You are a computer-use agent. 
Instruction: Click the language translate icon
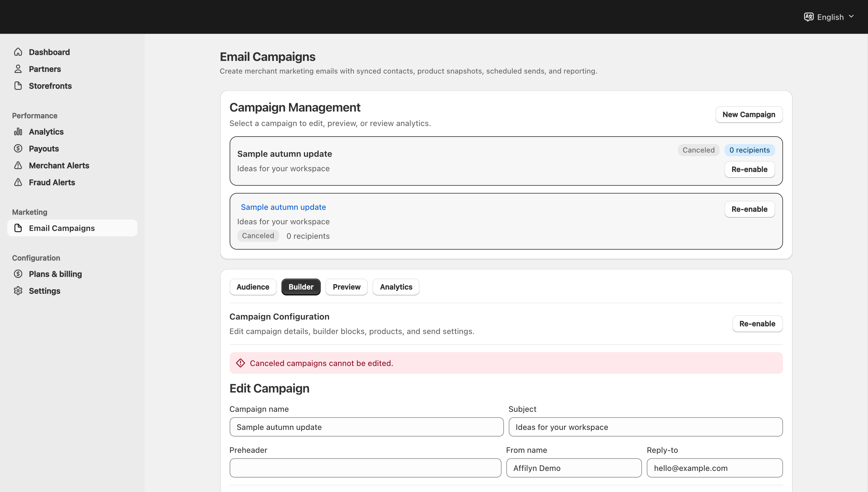click(x=809, y=17)
